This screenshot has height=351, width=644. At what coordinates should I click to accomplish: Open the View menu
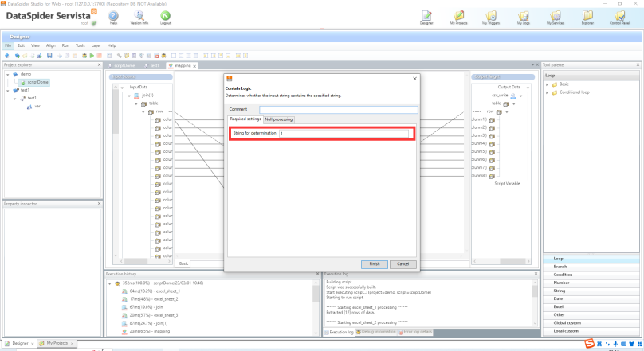35,45
